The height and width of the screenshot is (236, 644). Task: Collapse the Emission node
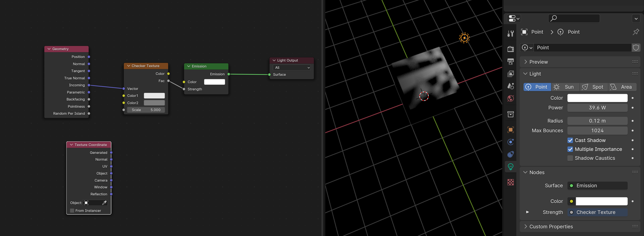tap(188, 66)
